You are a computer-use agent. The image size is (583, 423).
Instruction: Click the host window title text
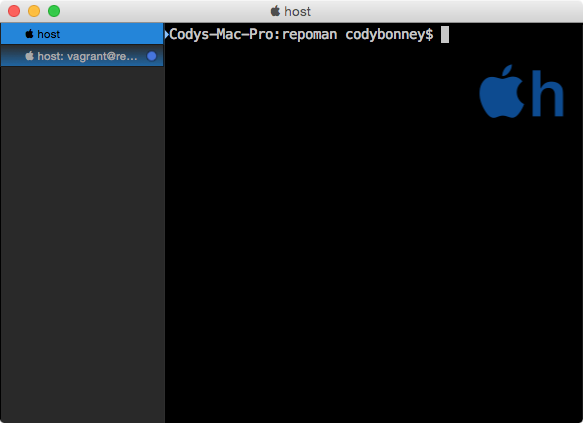click(x=297, y=11)
